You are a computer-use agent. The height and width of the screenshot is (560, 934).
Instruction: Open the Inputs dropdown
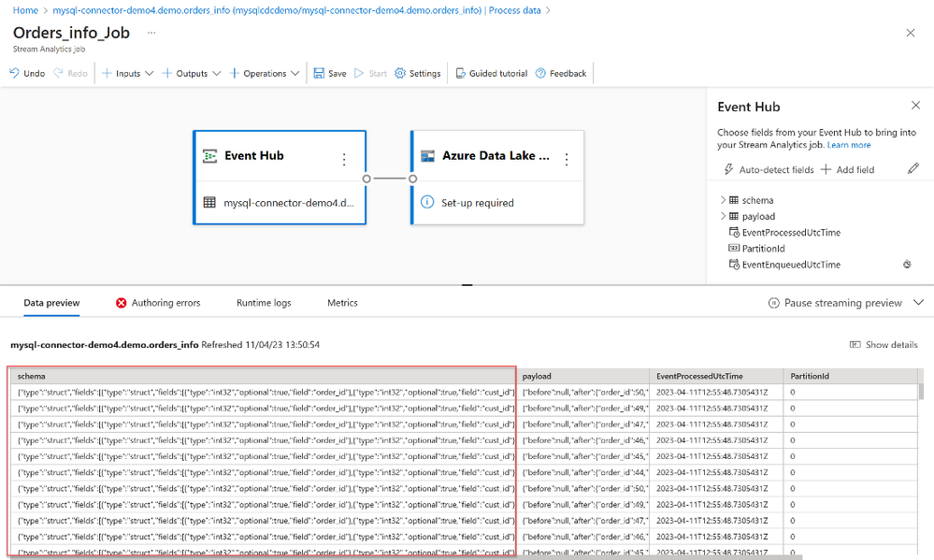tap(127, 73)
